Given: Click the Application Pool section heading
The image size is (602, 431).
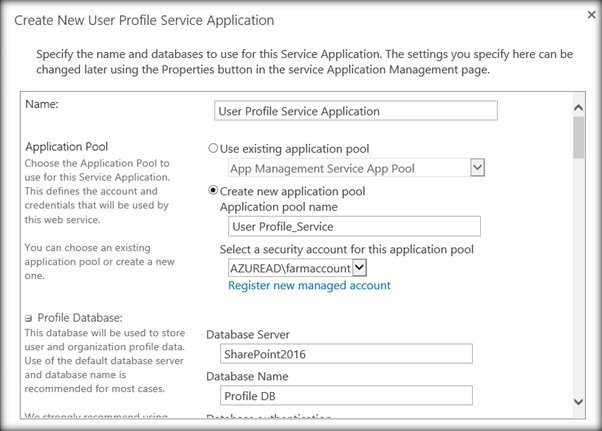Looking at the screenshot, I should click(67, 146).
